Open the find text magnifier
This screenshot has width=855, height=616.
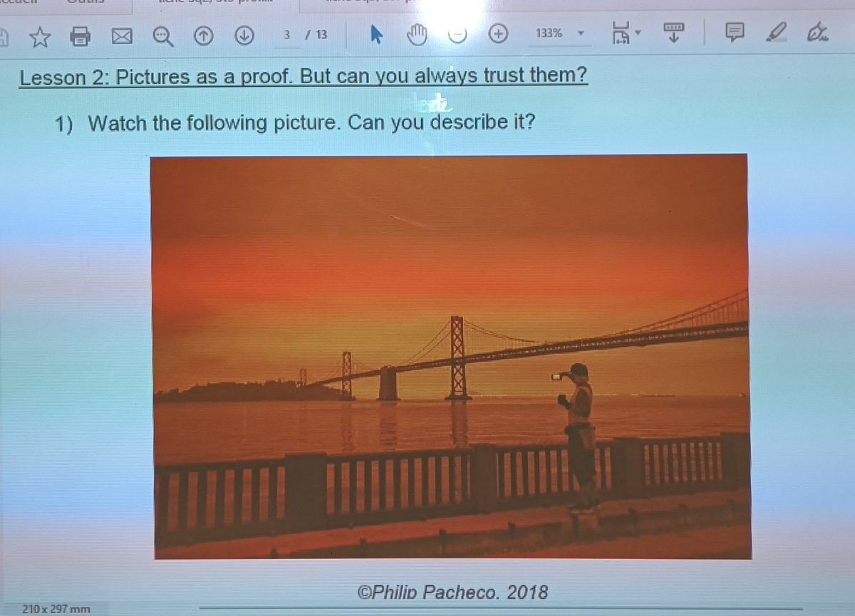tap(163, 36)
